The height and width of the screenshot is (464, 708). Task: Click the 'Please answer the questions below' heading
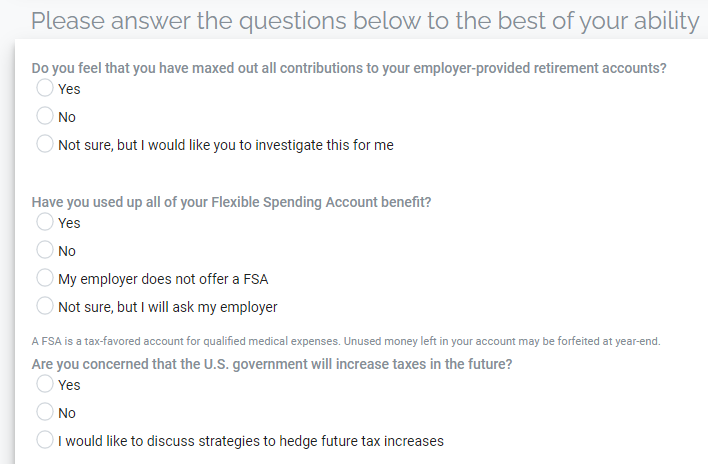coord(365,21)
